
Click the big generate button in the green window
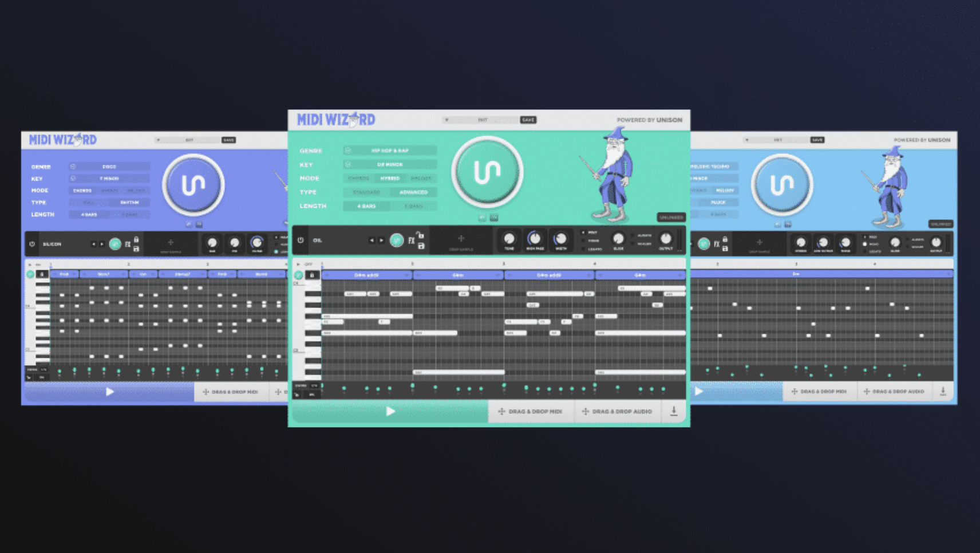pos(487,171)
